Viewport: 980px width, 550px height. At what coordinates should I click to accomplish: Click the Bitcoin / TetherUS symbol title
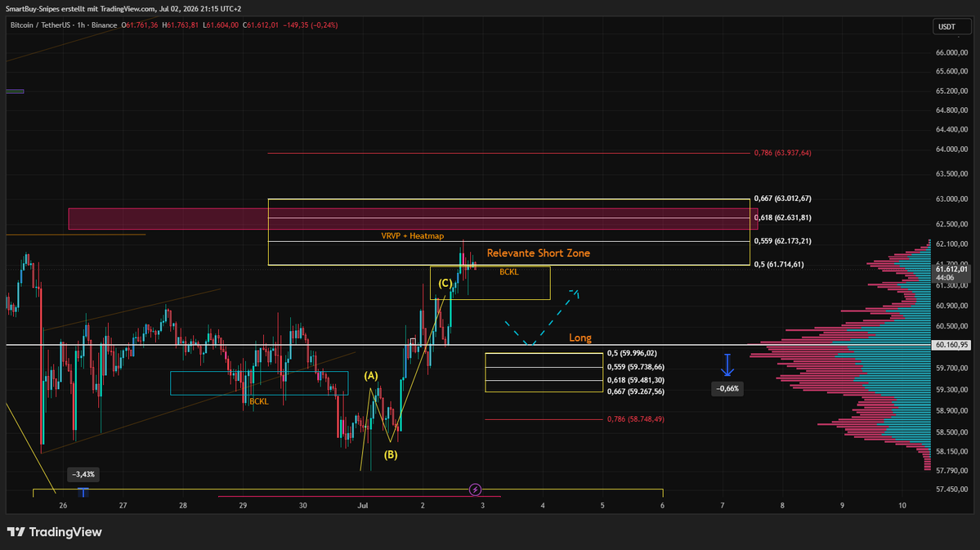pos(41,25)
